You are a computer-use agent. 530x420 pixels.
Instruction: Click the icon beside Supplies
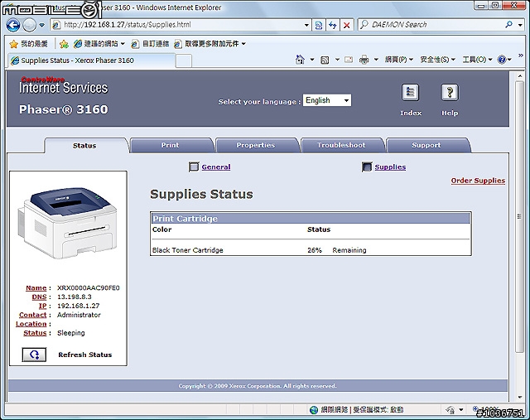pos(367,167)
